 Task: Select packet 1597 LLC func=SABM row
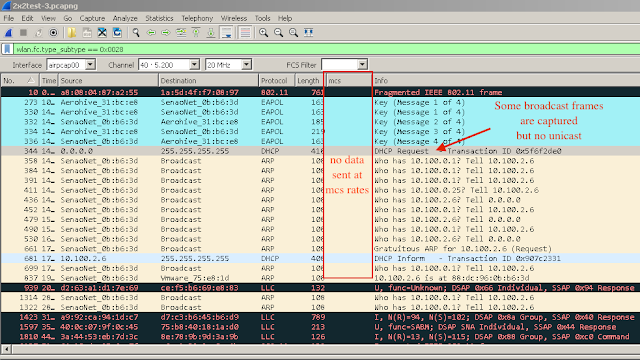320,327
